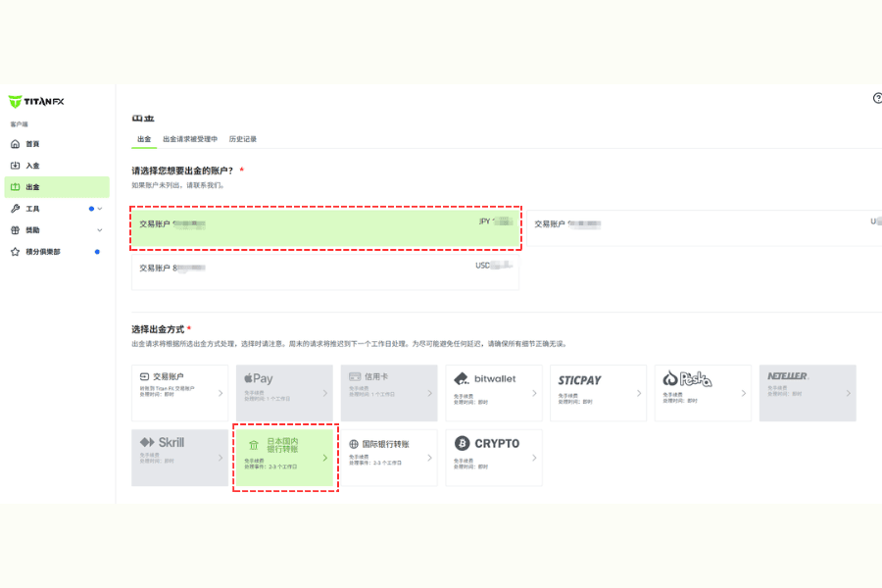This screenshot has height=588, width=882.
Task: Expand the 工具 menu chevron
Action: tap(100, 209)
